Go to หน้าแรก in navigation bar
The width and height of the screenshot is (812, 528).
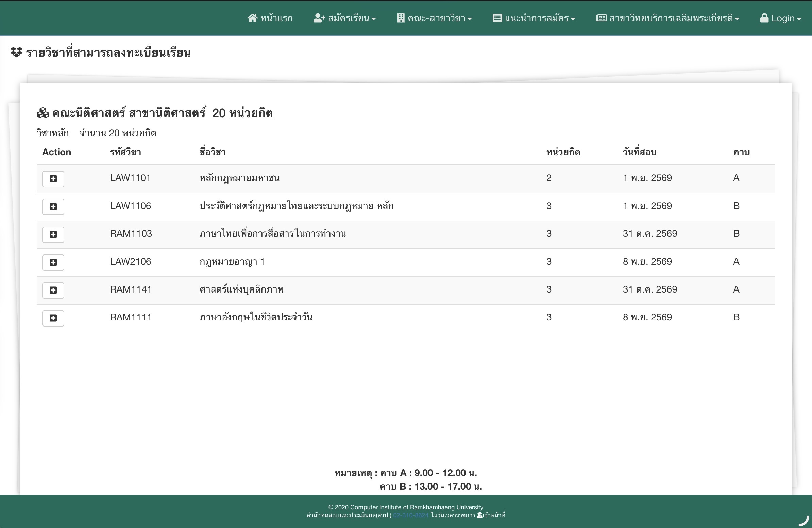(x=276, y=18)
